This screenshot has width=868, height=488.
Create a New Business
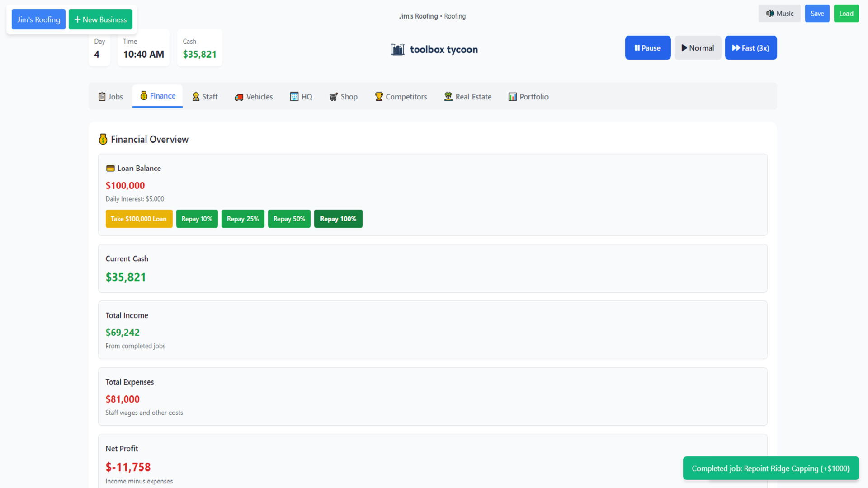100,19
